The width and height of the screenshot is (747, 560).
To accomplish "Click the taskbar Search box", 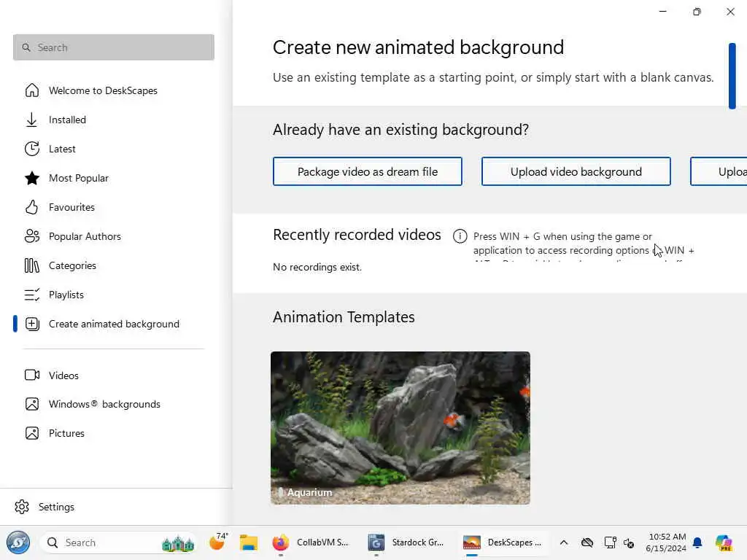I will [x=119, y=542].
